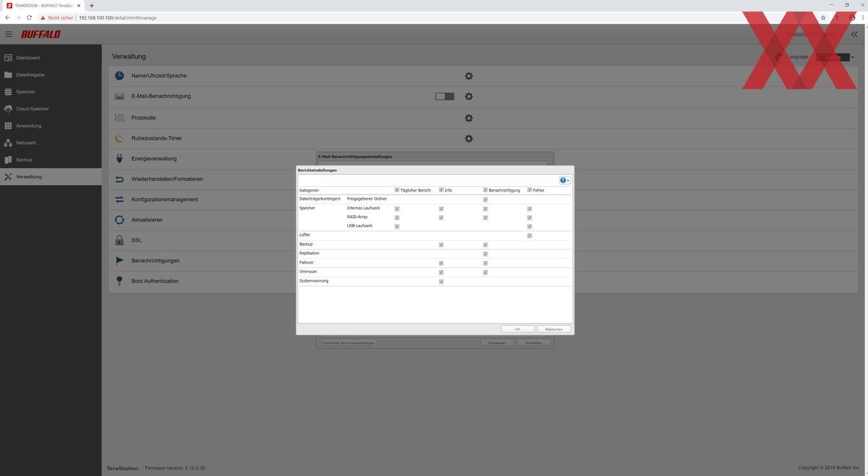Uncheck Benachrichtigung for Failover
This screenshot has width=868, height=476.
[x=485, y=263]
